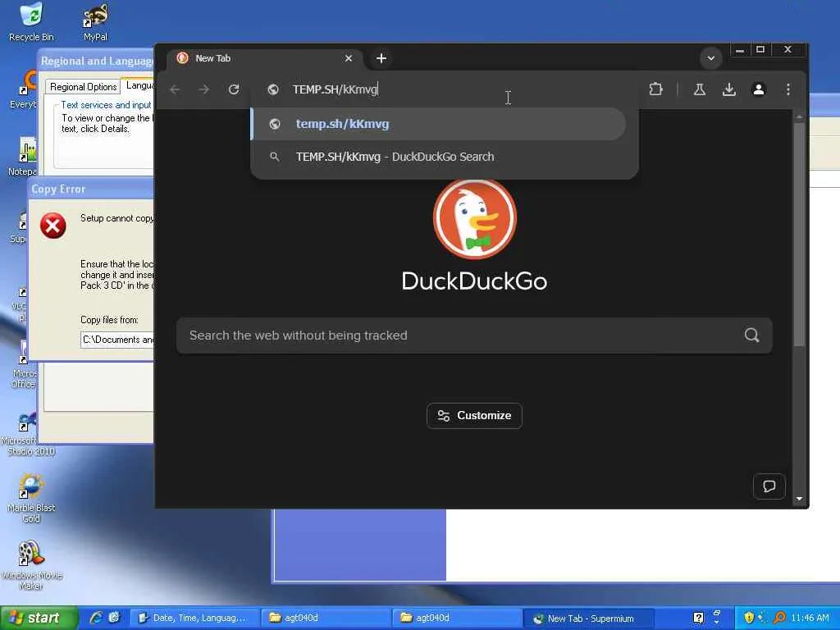This screenshot has width=840, height=630.
Task: Launch Internet Explorer from quick launch
Action: (x=96, y=618)
